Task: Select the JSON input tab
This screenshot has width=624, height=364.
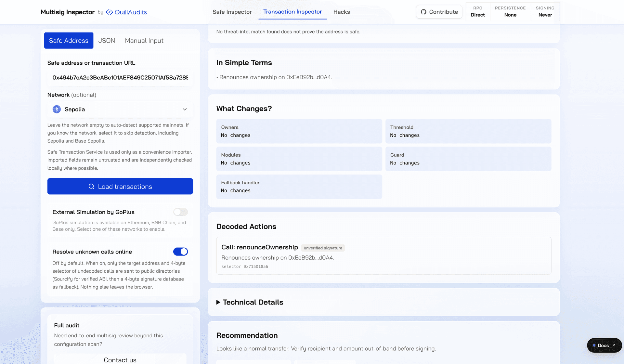Action: [x=107, y=41]
